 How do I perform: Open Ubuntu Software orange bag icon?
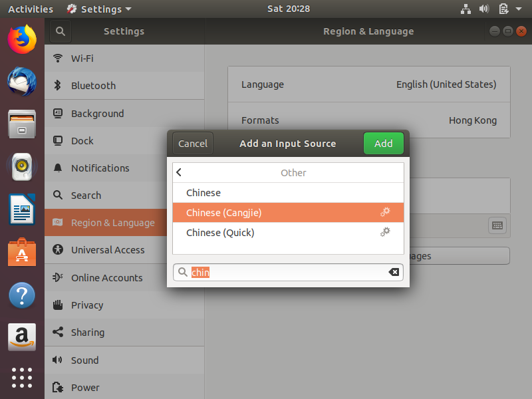pos(22,252)
